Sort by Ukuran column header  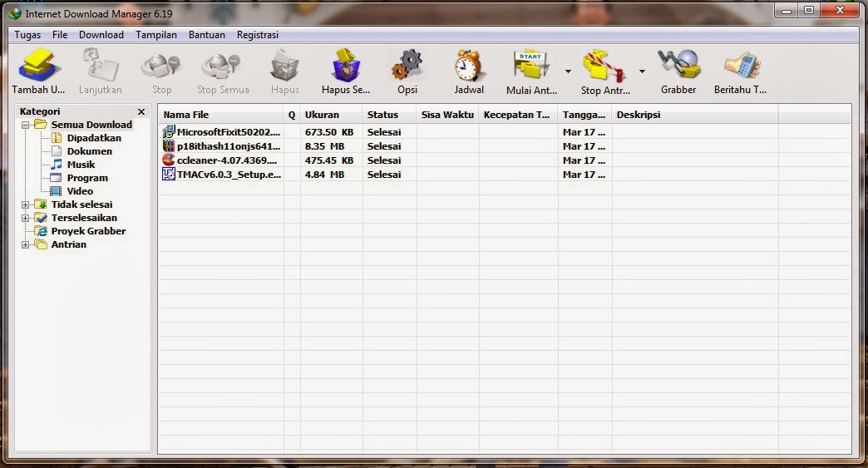[x=331, y=115]
